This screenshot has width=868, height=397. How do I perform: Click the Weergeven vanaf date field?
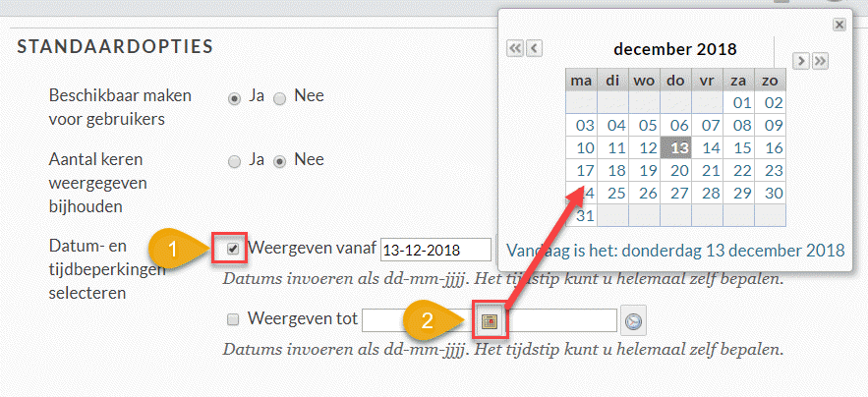click(x=436, y=250)
